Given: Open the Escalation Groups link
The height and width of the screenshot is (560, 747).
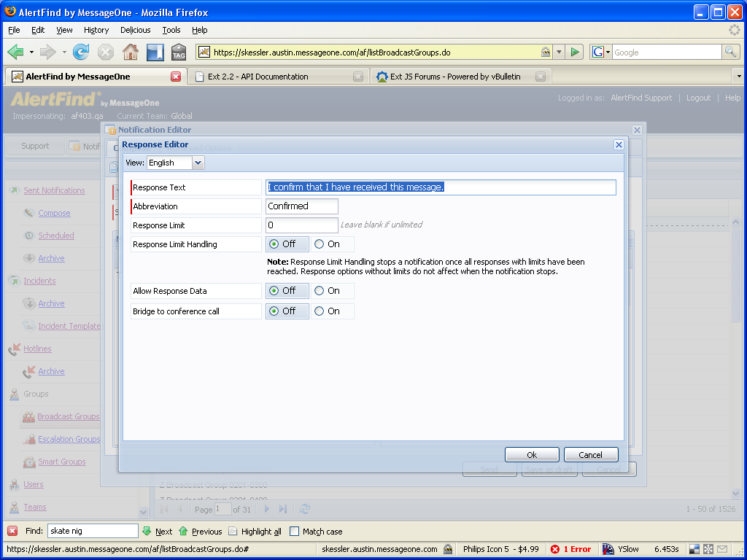Looking at the screenshot, I should (x=69, y=439).
